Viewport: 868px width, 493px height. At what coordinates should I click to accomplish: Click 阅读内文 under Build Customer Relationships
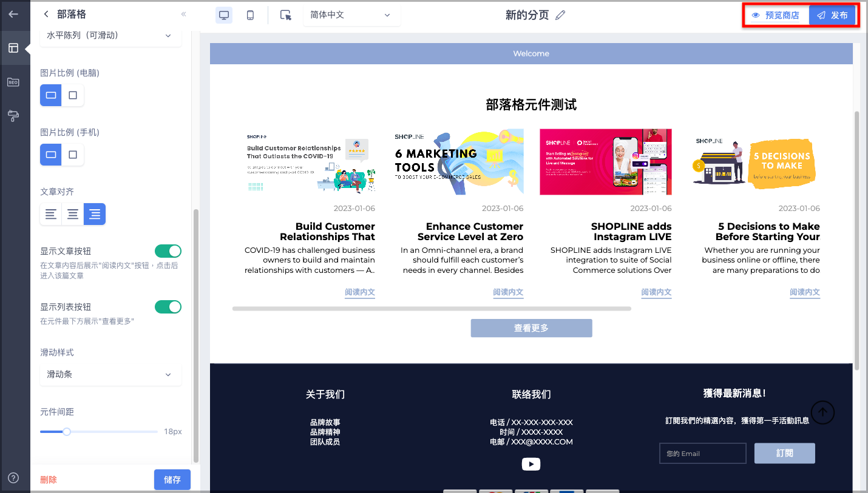click(360, 292)
